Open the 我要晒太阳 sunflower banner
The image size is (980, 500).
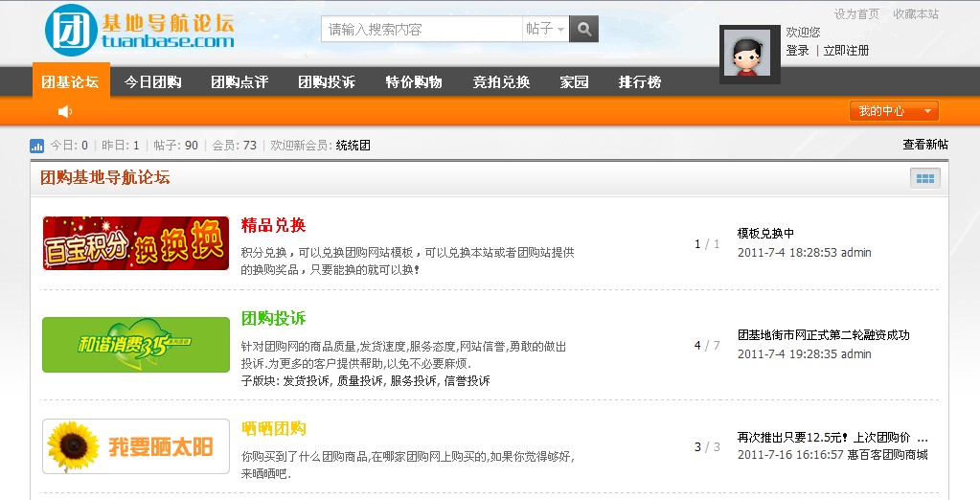(136, 446)
